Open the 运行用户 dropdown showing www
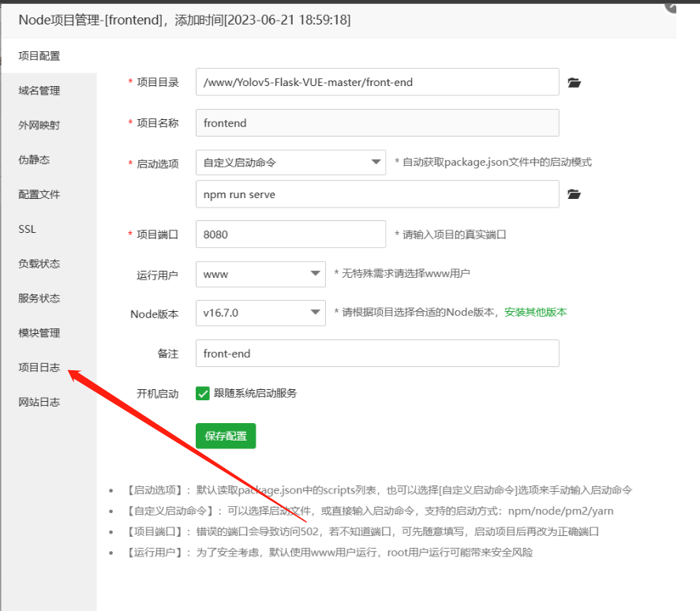 (x=260, y=274)
